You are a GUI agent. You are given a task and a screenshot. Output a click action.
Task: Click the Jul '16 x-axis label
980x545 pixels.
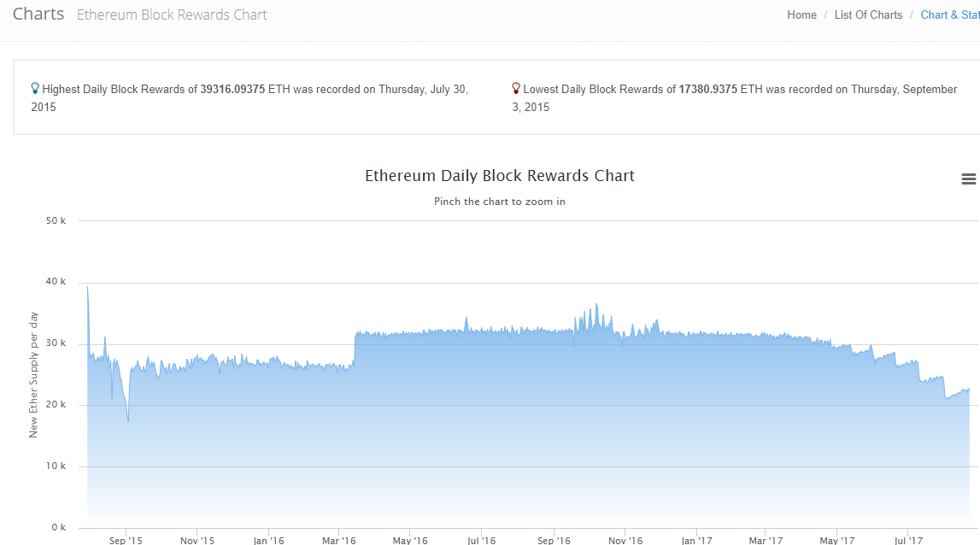click(x=482, y=540)
